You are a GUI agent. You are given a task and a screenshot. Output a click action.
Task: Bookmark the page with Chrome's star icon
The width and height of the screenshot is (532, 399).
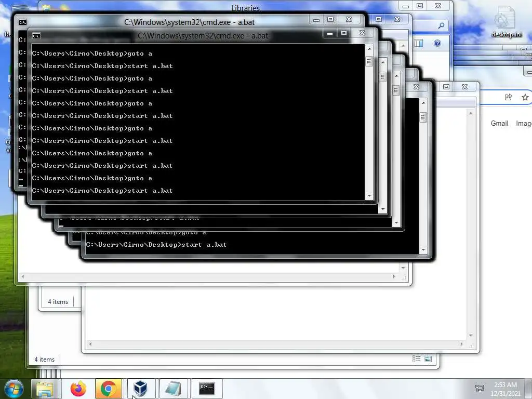click(525, 97)
